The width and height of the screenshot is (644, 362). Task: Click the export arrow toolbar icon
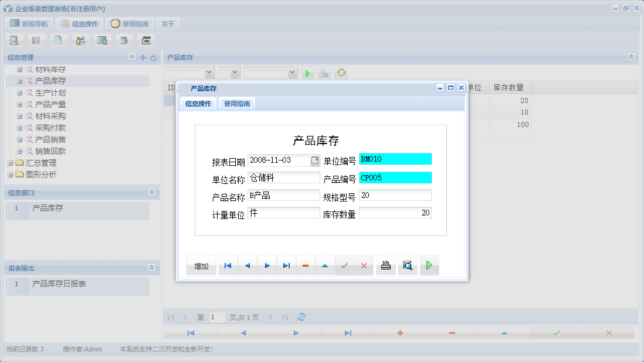point(124,40)
